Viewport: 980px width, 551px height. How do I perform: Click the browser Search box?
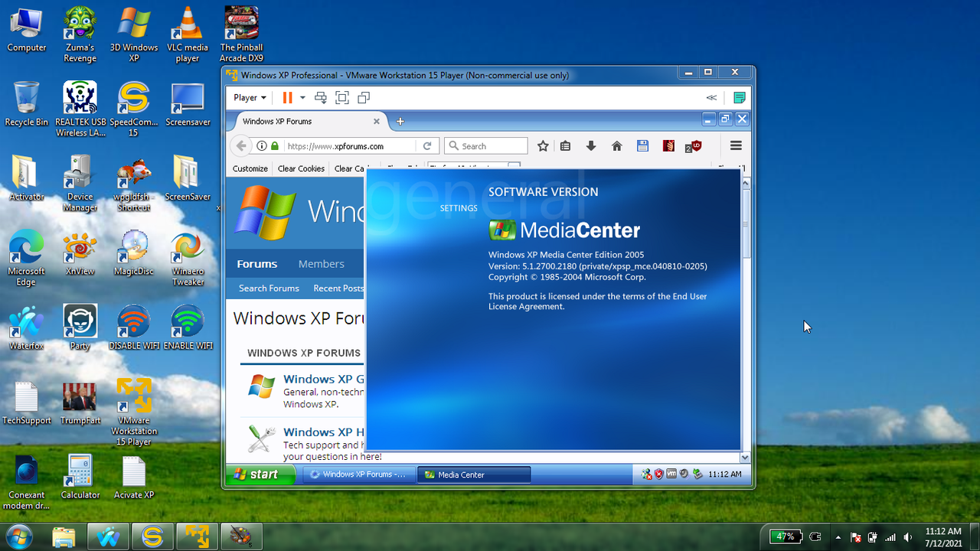point(486,145)
